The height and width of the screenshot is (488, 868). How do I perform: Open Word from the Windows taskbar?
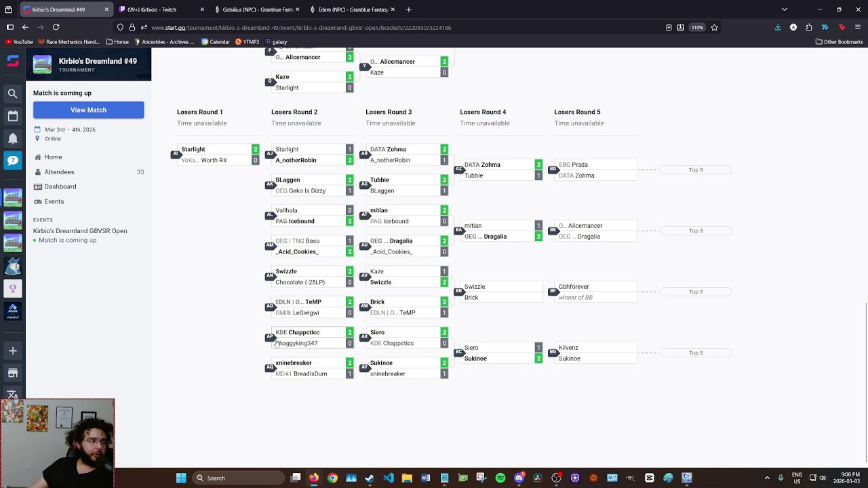click(426, 478)
